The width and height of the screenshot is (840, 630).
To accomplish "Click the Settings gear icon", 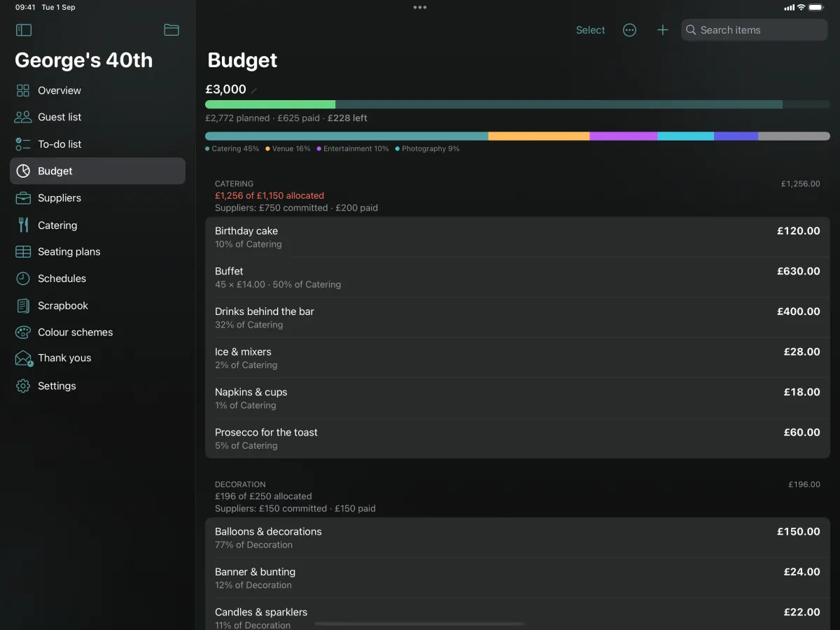I will pos(23,386).
